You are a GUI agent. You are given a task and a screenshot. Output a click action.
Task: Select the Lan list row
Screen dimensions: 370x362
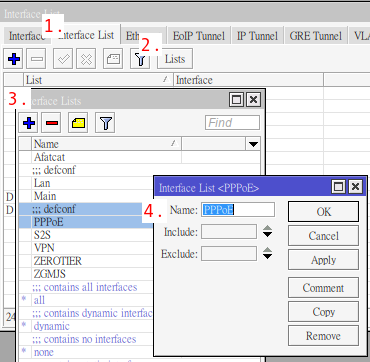tap(86, 183)
